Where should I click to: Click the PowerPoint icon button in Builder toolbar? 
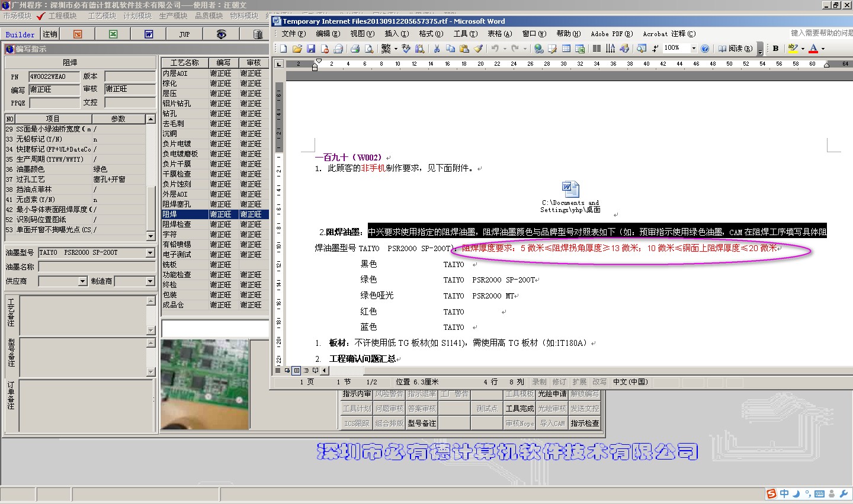(78, 34)
